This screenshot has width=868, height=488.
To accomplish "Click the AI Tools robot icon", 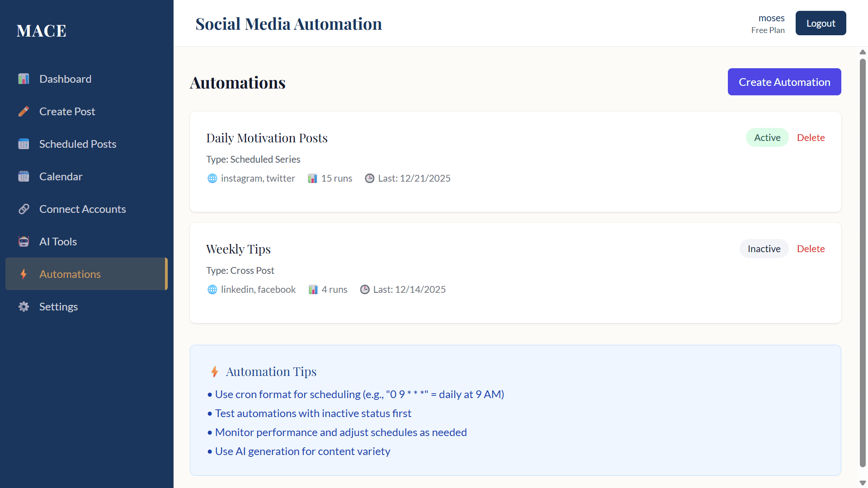I will pyautogui.click(x=24, y=242).
